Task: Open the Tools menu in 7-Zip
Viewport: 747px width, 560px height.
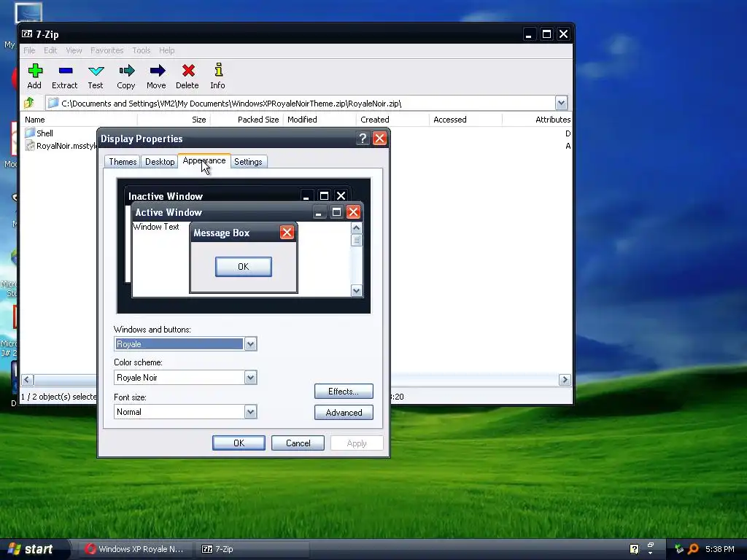Action: 142,50
